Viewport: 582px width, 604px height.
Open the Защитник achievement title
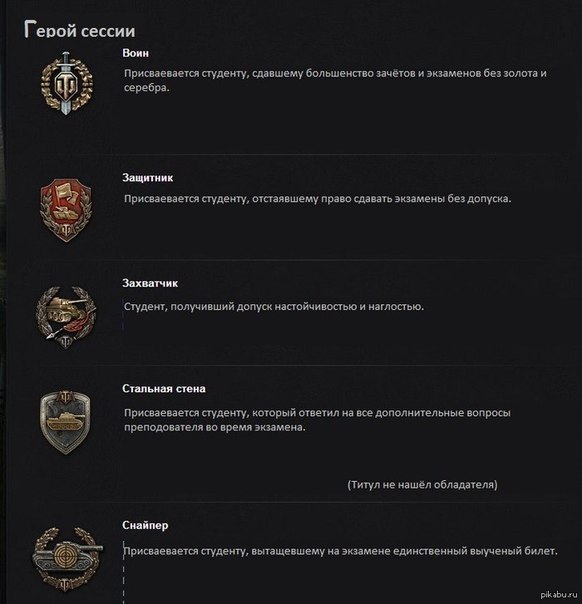point(148,178)
